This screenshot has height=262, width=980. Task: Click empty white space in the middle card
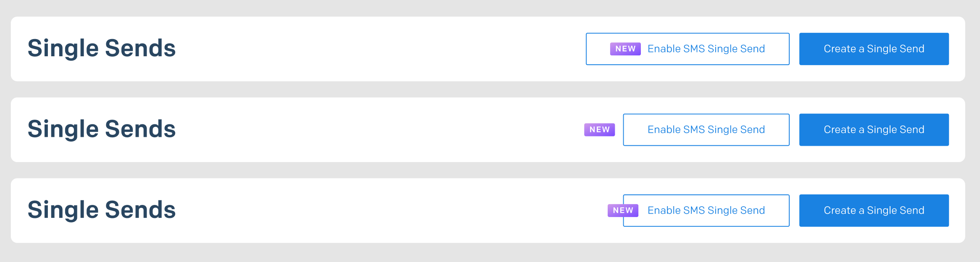tap(378, 130)
